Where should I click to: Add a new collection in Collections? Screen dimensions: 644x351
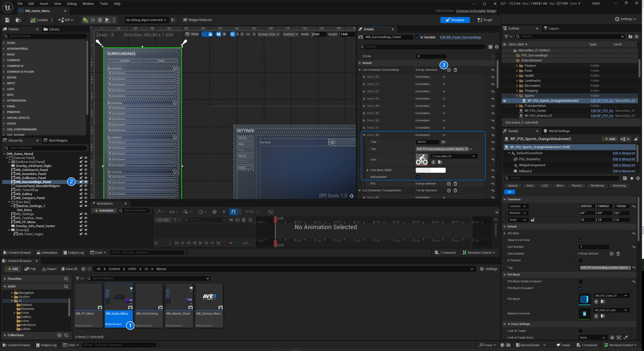(59, 335)
